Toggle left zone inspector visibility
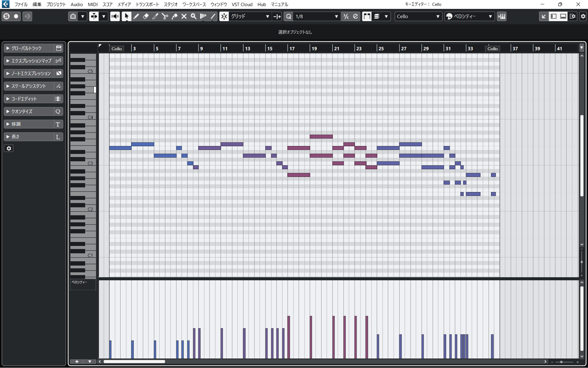588x368 pixels. [x=553, y=17]
